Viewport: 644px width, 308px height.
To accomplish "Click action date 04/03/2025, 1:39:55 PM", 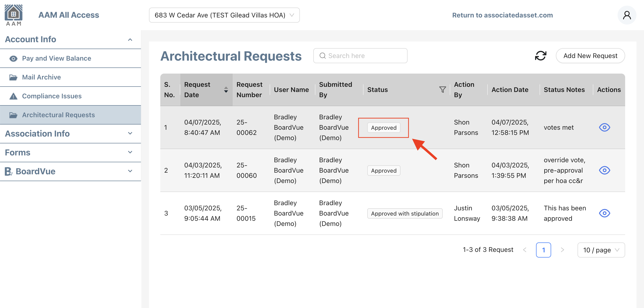I will (510, 170).
